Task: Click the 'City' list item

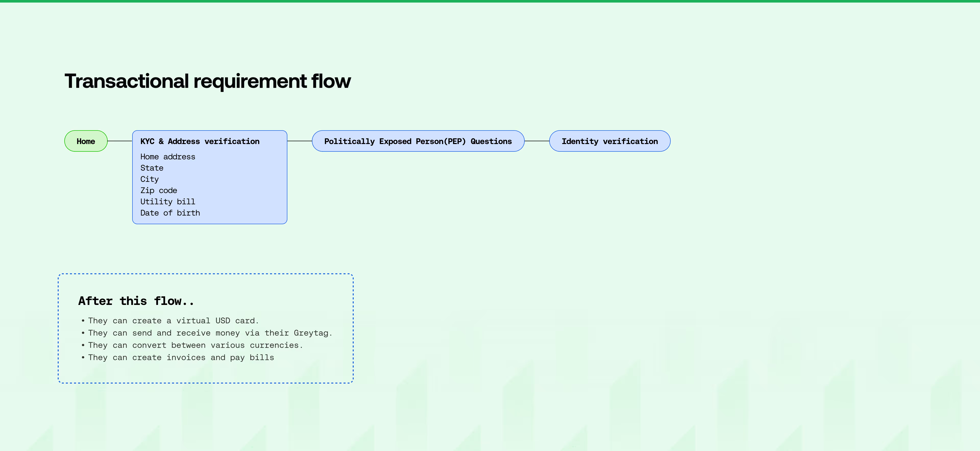Action: click(x=150, y=179)
